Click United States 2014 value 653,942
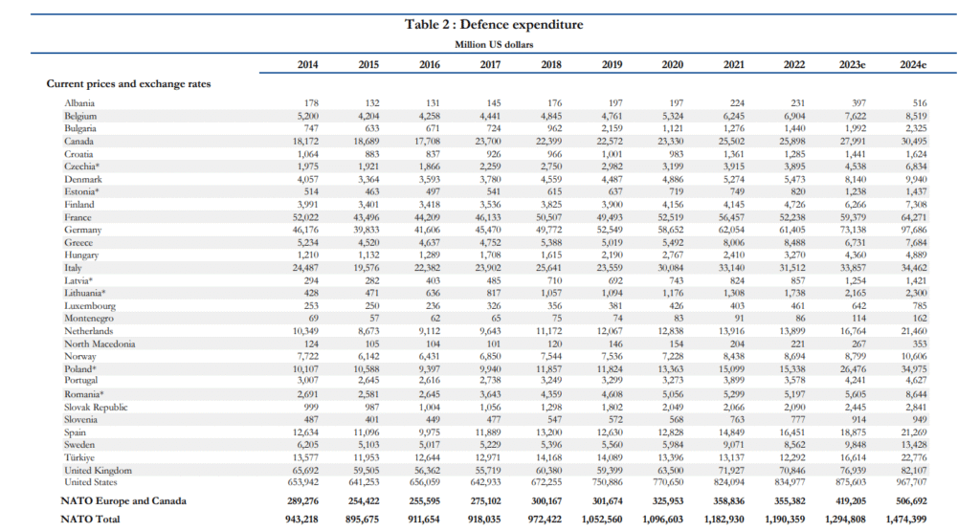The image size is (980, 532). pos(301,482)
